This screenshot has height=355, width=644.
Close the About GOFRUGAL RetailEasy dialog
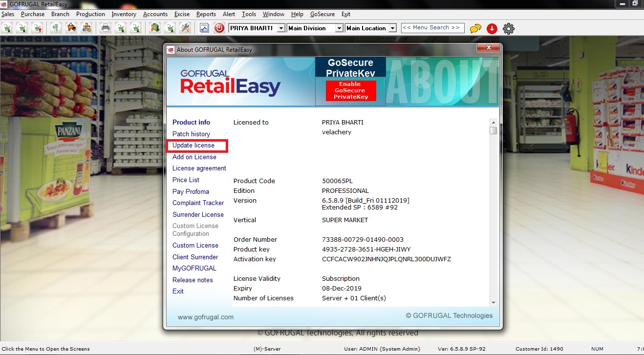pyautogui.click(x=488, y=48)
